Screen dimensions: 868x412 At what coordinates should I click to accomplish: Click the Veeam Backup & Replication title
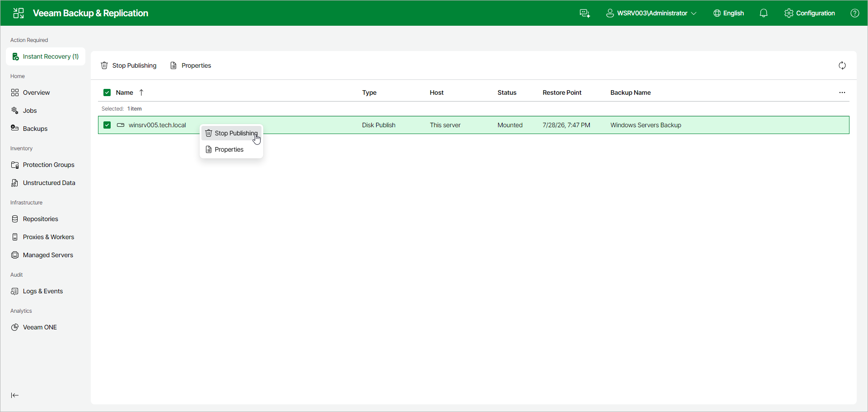coord(90,13)
